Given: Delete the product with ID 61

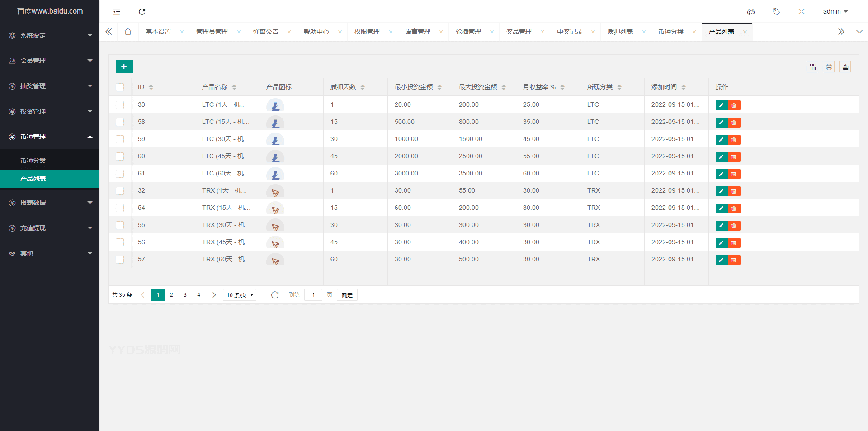Looking at the screenshot, I should tap(734, 174).
